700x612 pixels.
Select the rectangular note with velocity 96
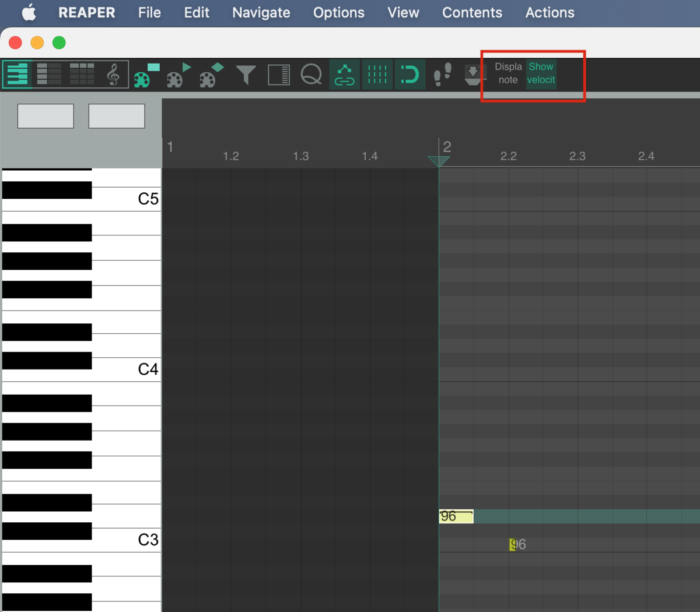456,516
